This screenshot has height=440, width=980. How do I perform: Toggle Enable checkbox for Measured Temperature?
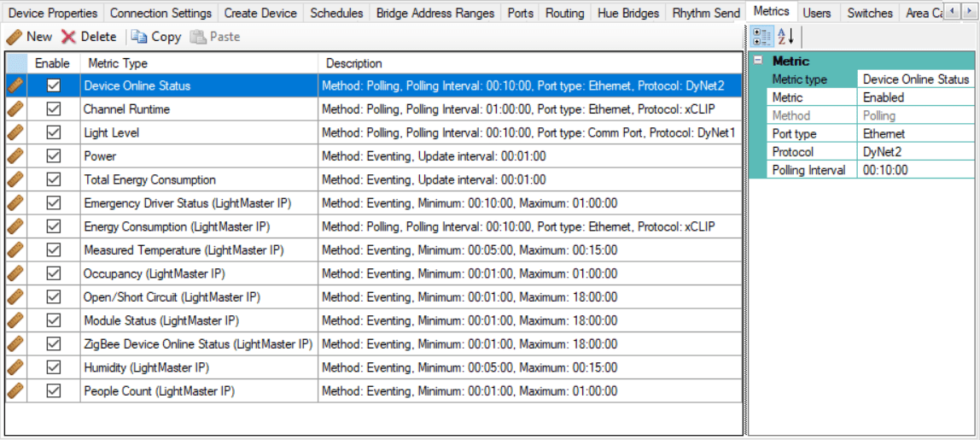54,250
